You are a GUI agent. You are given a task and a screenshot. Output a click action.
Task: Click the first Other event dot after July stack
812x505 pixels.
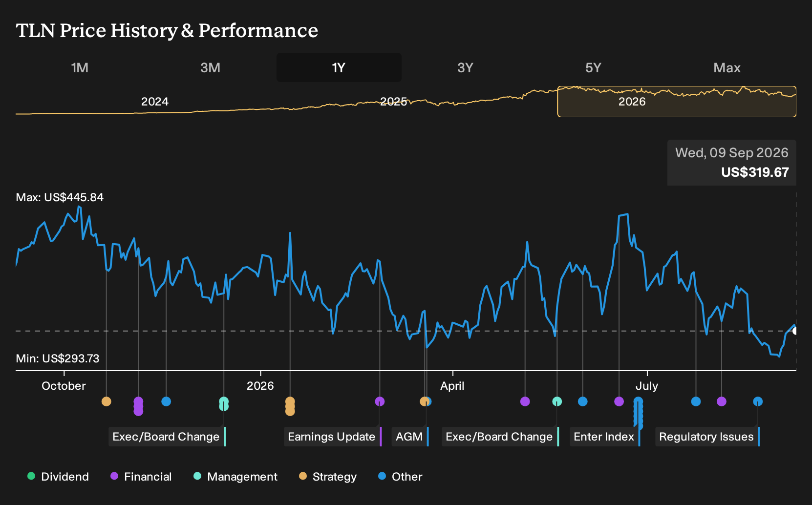point(696,401)
